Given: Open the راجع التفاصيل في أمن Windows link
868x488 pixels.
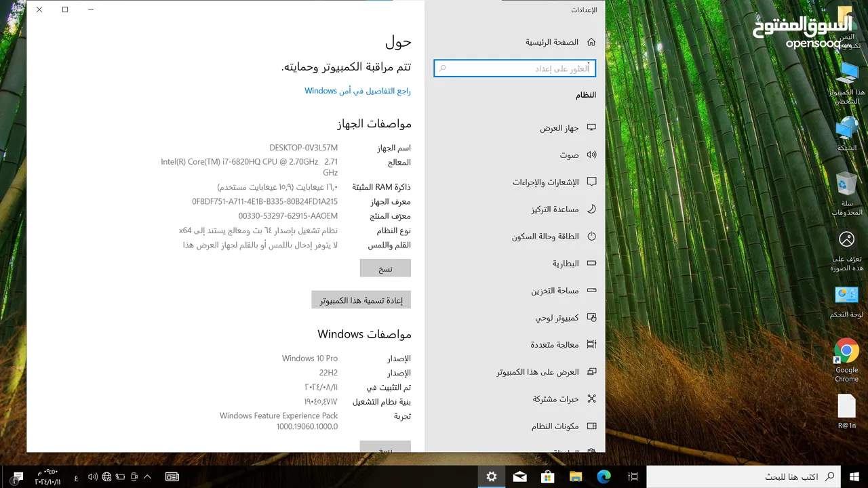Looking at the screenshot, I should point(357,91).
